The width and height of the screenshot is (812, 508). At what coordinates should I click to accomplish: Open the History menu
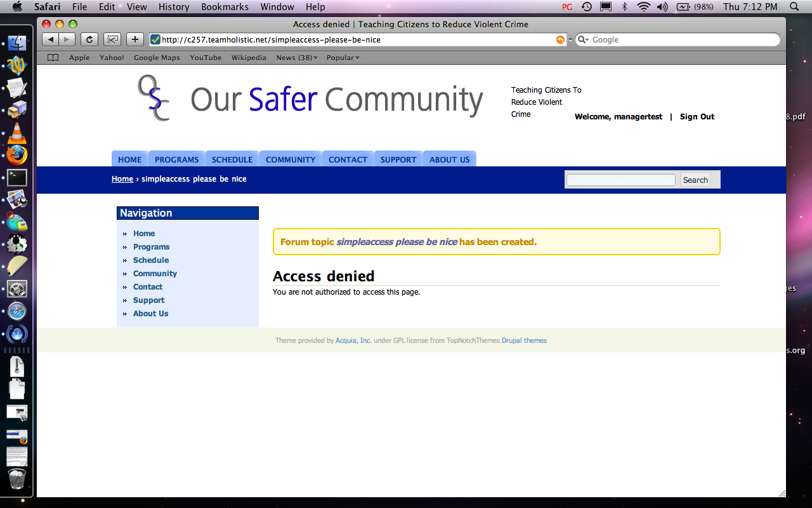[173, 7]
